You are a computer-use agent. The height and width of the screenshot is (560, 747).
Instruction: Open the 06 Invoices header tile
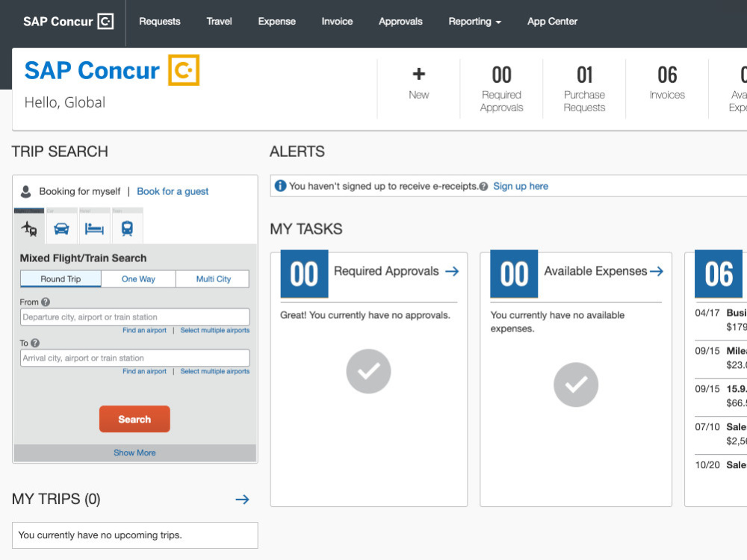tap(667, 89)
